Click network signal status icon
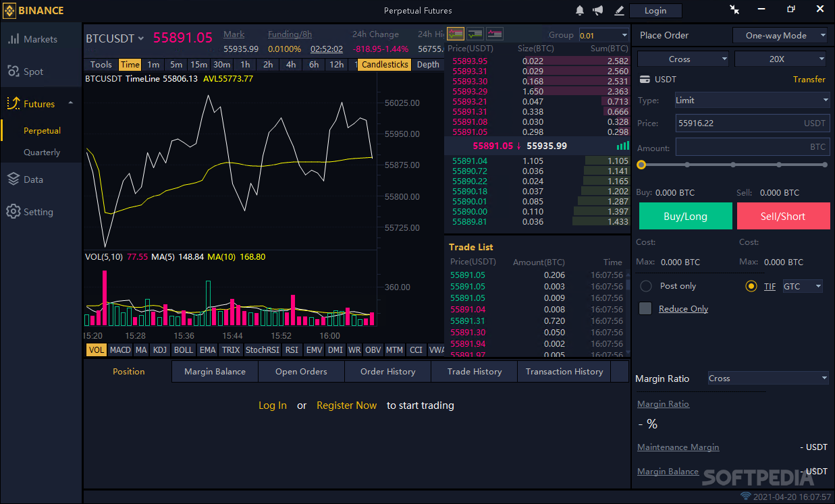The height and width of the screenshot is (504, 835). click(745, 497)
